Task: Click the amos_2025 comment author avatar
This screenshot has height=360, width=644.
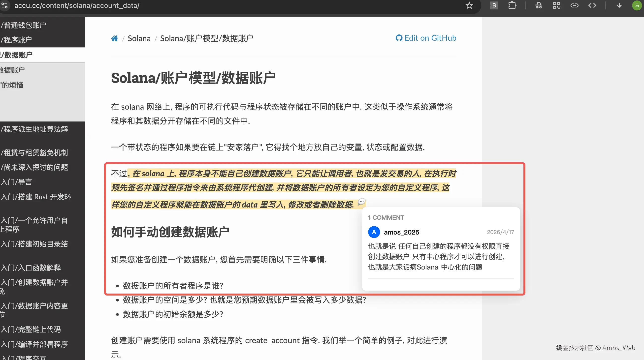Action: (374, 232)
